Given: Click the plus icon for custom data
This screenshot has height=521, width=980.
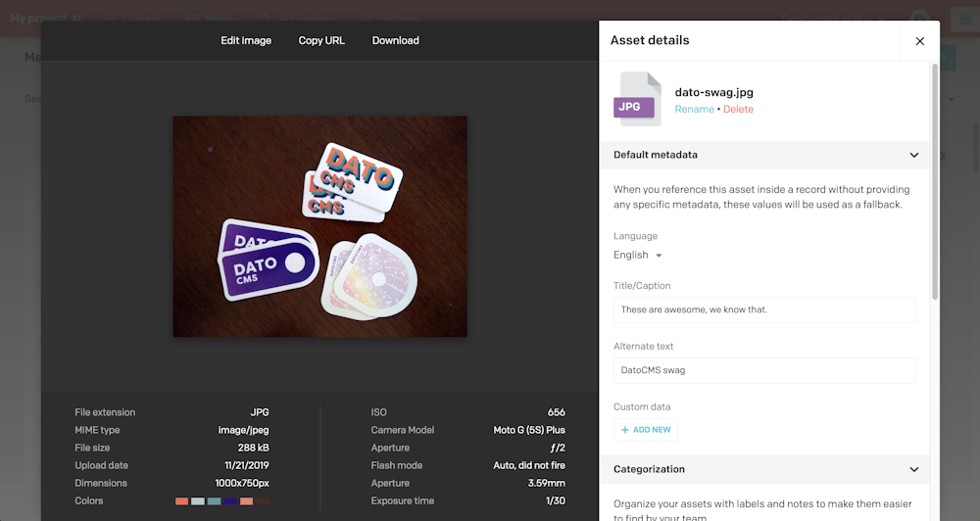Looking at the screenshot, I should 625,430.
